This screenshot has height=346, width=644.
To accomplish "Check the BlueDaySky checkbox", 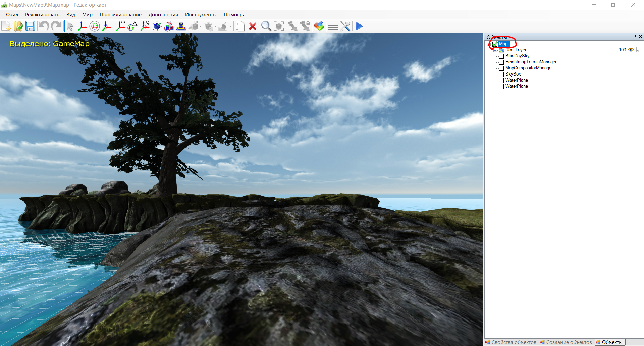I will [501, 56].
